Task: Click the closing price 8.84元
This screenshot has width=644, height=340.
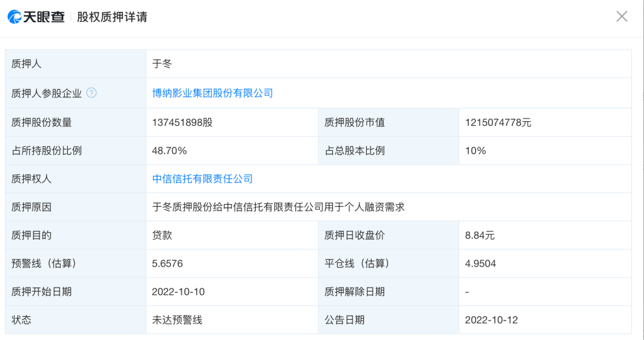Action: coord(479,235)
